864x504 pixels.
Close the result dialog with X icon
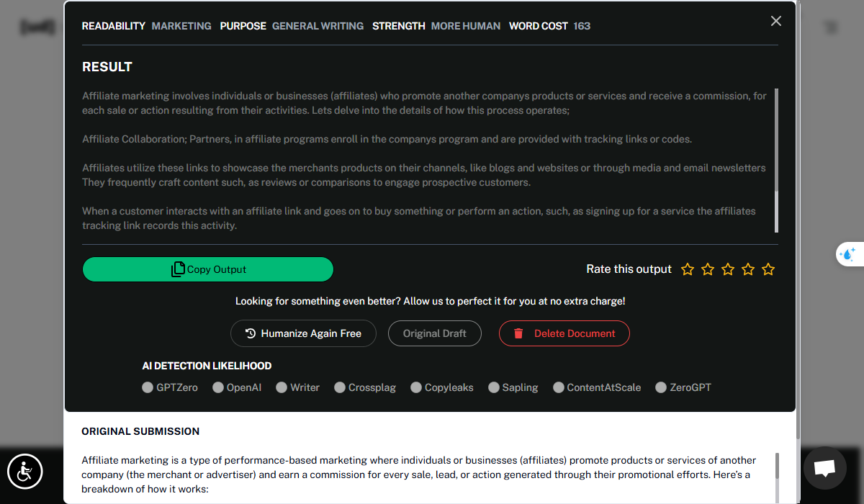click(x=775, y=22)
